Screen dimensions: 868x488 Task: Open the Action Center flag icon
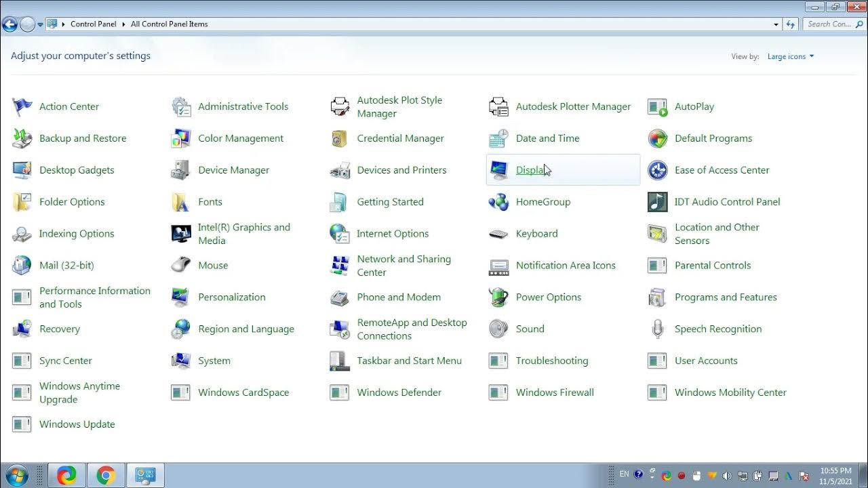[x=22, y=106]
